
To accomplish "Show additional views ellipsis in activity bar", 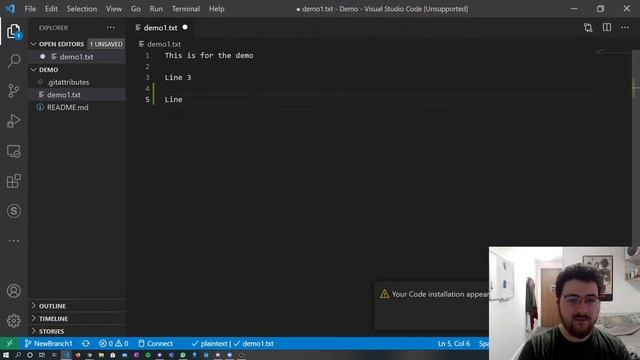I will point(13,241).
